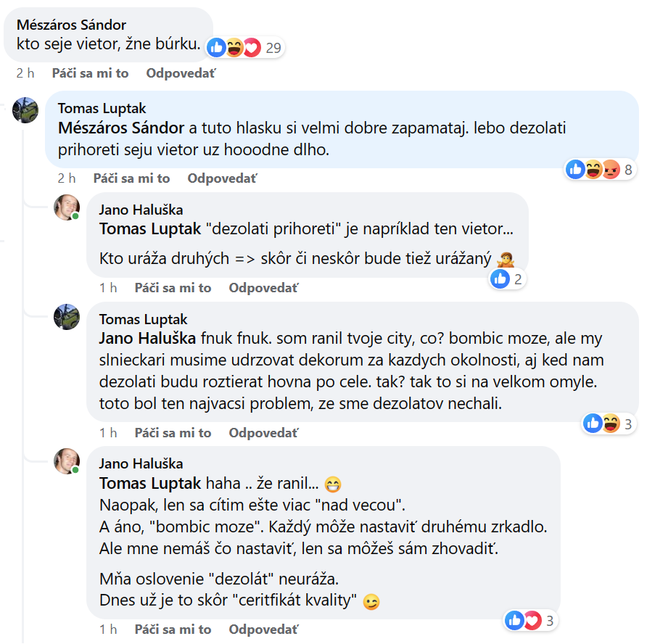The width and height of the screenshot is (647, 644).
Task: Like Mészáros Sándor's comment via "Páči sa mi to"
Action: click(90, 73)
